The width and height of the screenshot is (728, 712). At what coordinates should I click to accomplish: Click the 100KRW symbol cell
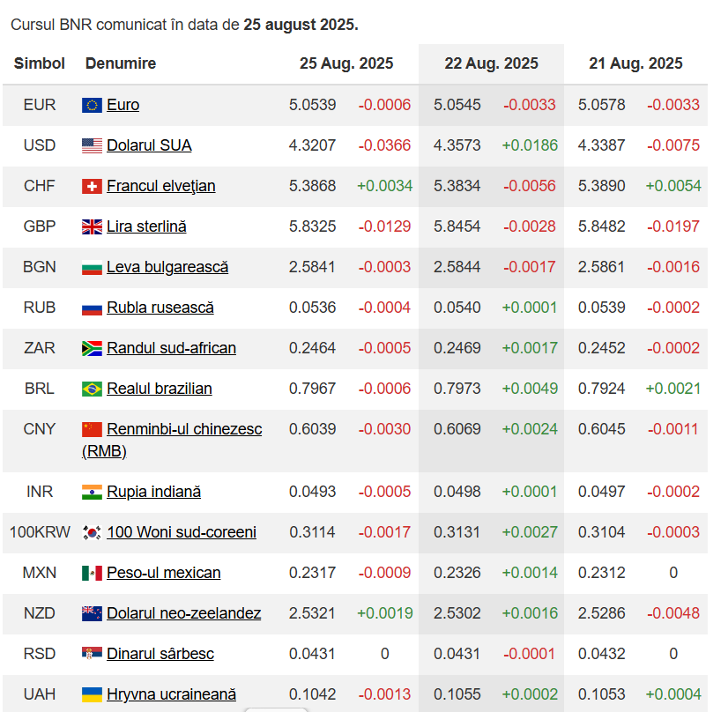coord(40,532)
